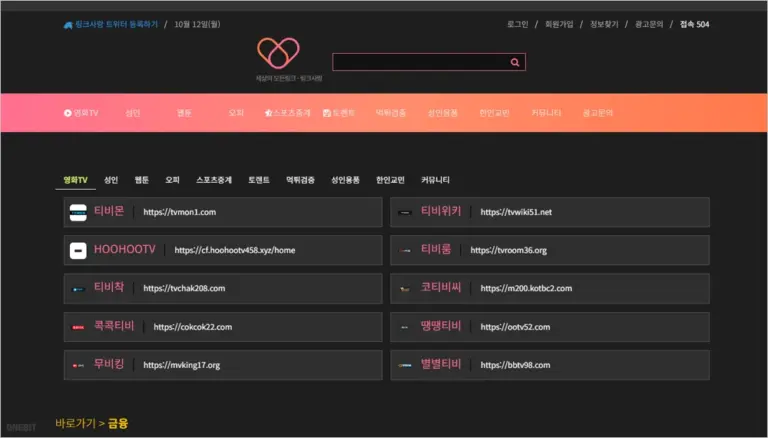
Task: Open 커뮤니티 in the pink navigation bar
Action: pyautogui.click(x=546, y=113)
